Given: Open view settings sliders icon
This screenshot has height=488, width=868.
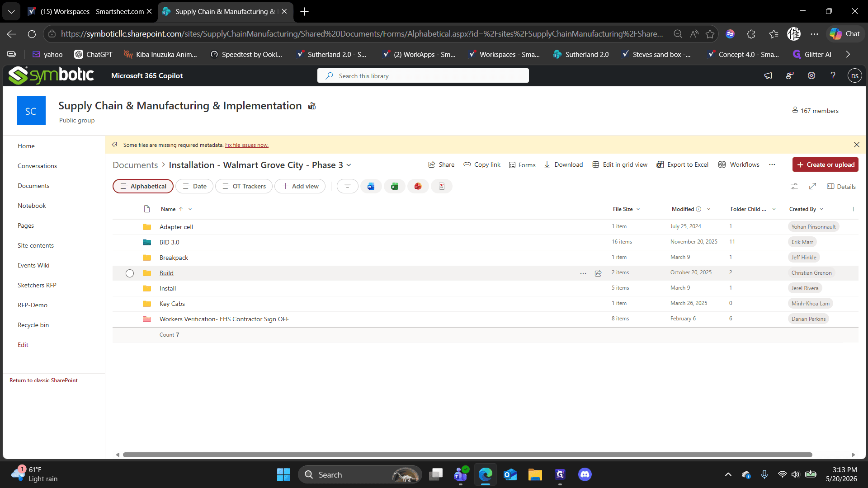Looking at the screenshot, I should pos(794,186).
